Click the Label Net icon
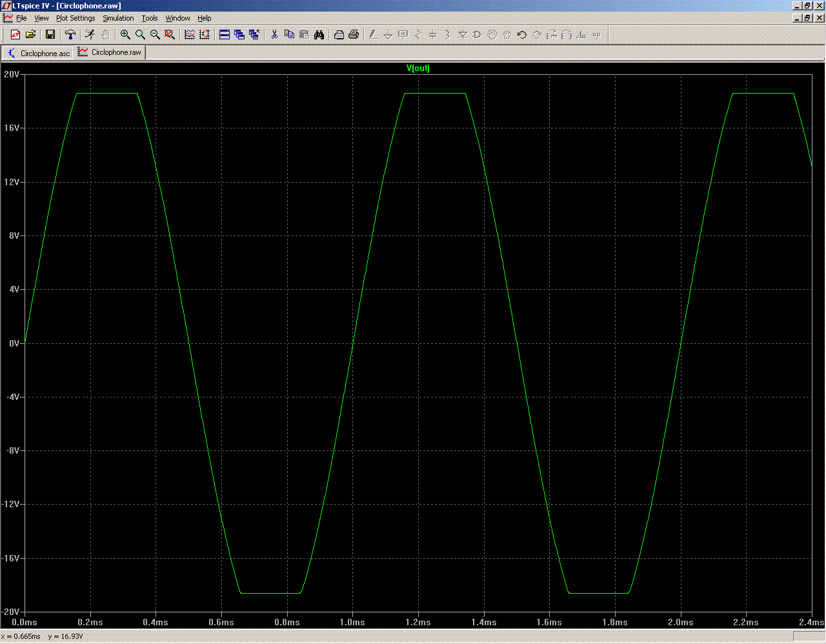The width and height of the screenshot is (826, 644). [x=403, y=35]
